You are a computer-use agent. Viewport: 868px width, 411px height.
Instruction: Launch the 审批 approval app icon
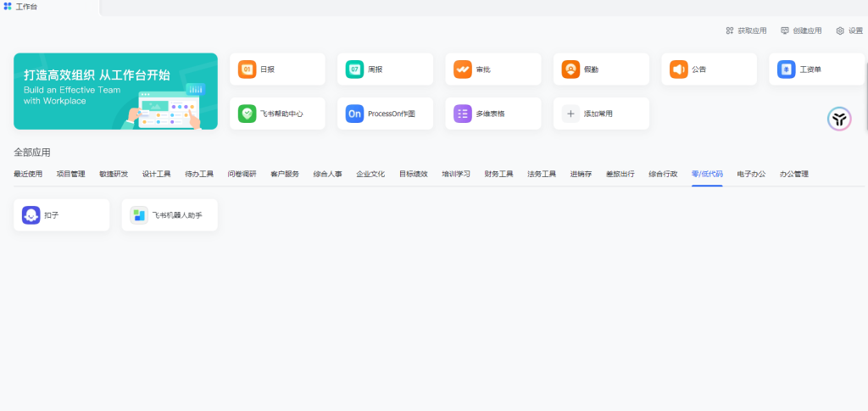[463, 69]
